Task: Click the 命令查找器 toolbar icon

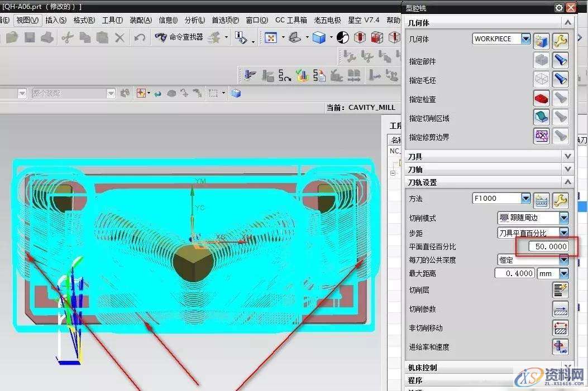Action: pos(161,38)
